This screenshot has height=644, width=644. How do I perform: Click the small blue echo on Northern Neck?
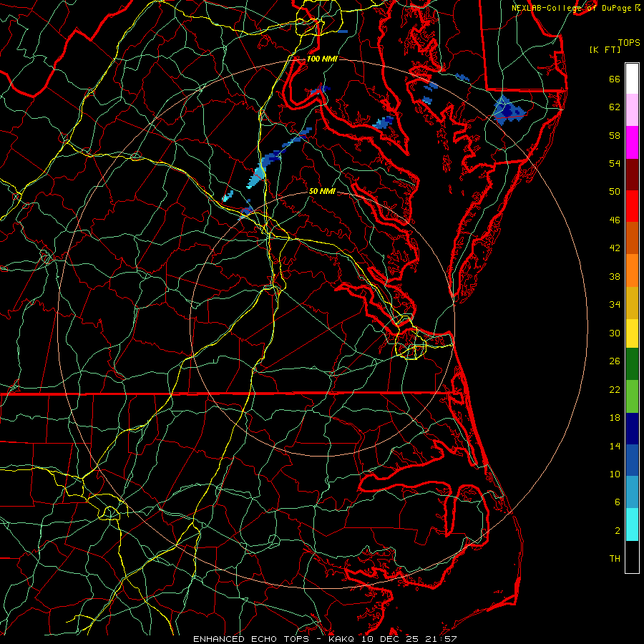coord(383,122)
